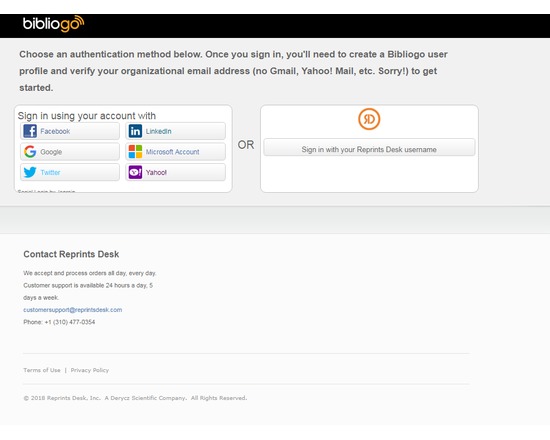550x440 pixels.
Task: Sign in with your Reprints Desk username
Action: 369,147
